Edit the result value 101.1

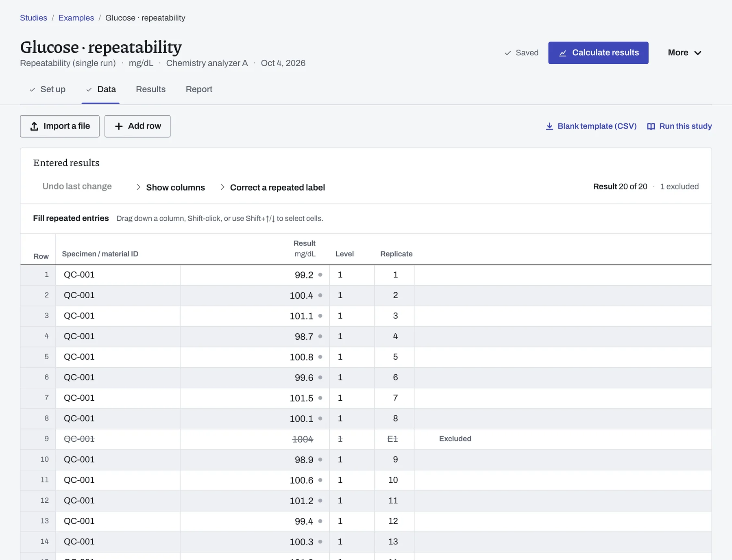pyautogui.click(x=255, y=316)
